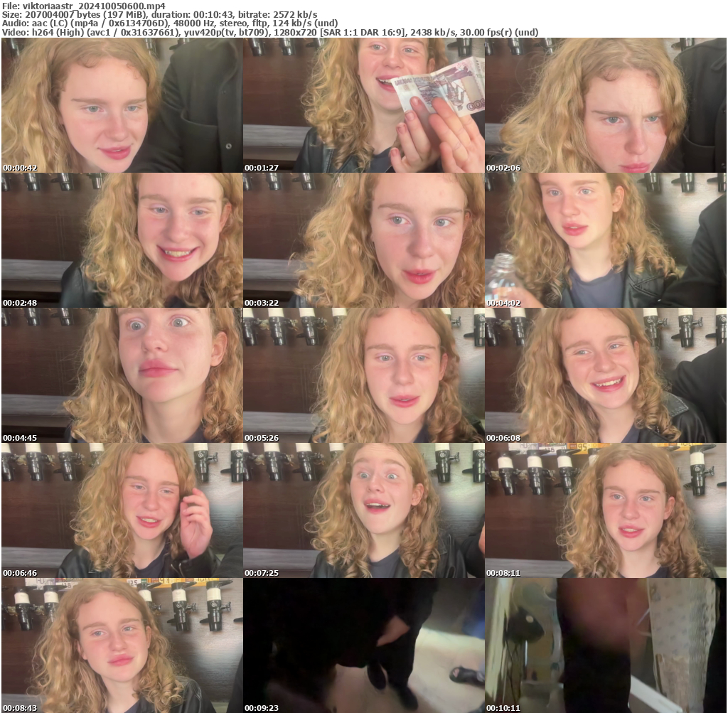Click the timestamp overlay reading 00:00:42

[21, 167]
